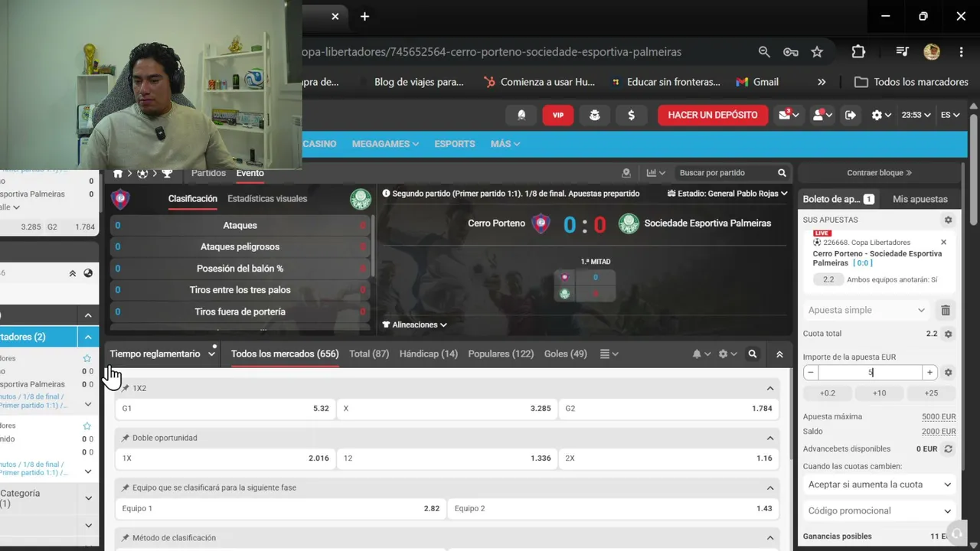Click the bet slip settings gear

tap(948, 220)
